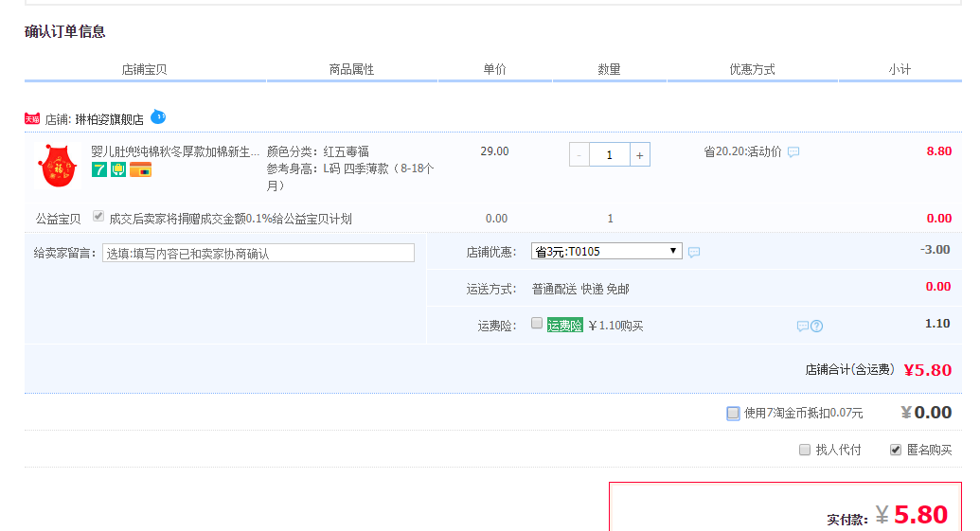This screenshot has height=531, width=980.
Task: Uncheck the 匿名购买 anonymous purchase checkbox
Action: click(896, 450)
